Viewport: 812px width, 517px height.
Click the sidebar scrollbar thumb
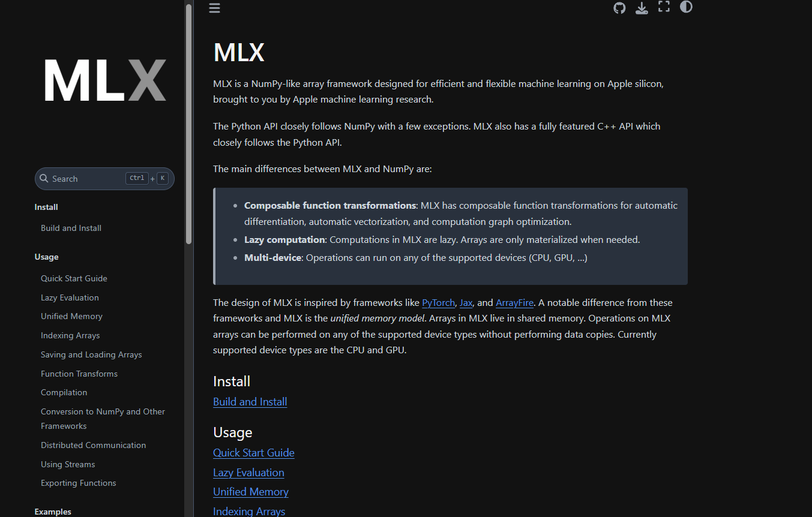pos(188,123)
